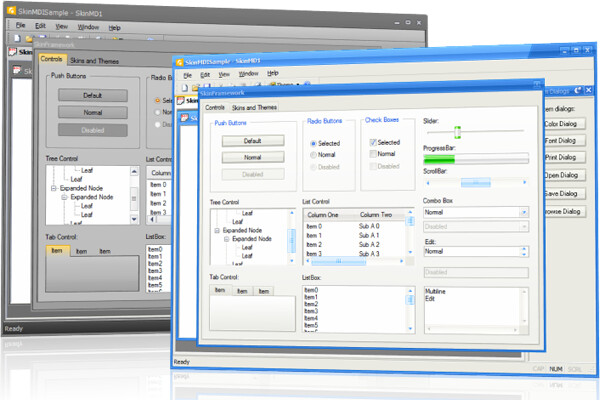600x400 pixels.
Task: Click the left arrow on the blue ScrollBar
Action: click(x=428, y=184)
